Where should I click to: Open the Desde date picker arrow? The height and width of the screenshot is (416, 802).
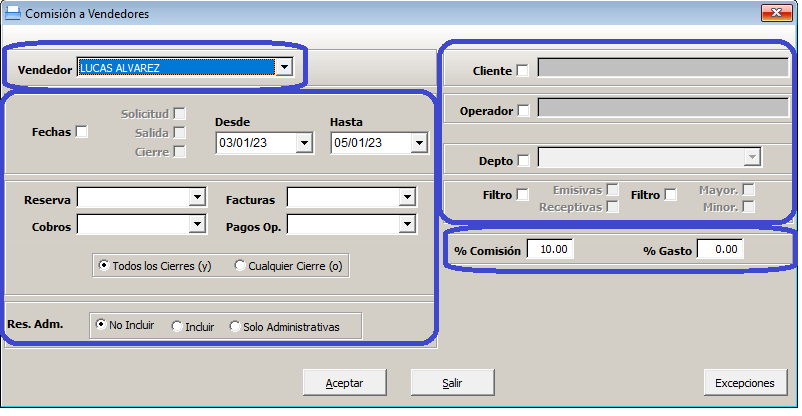[x=304, y=143]
